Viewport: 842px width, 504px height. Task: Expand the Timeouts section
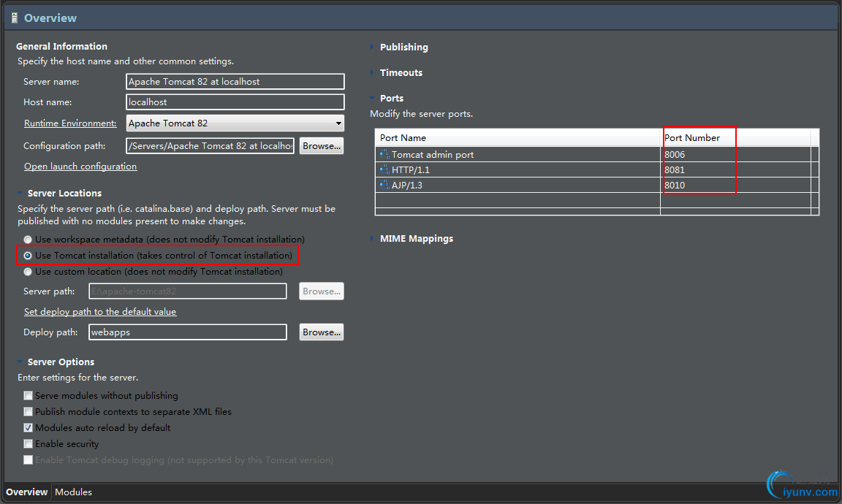pyautogui.click(x=372, y=72)
